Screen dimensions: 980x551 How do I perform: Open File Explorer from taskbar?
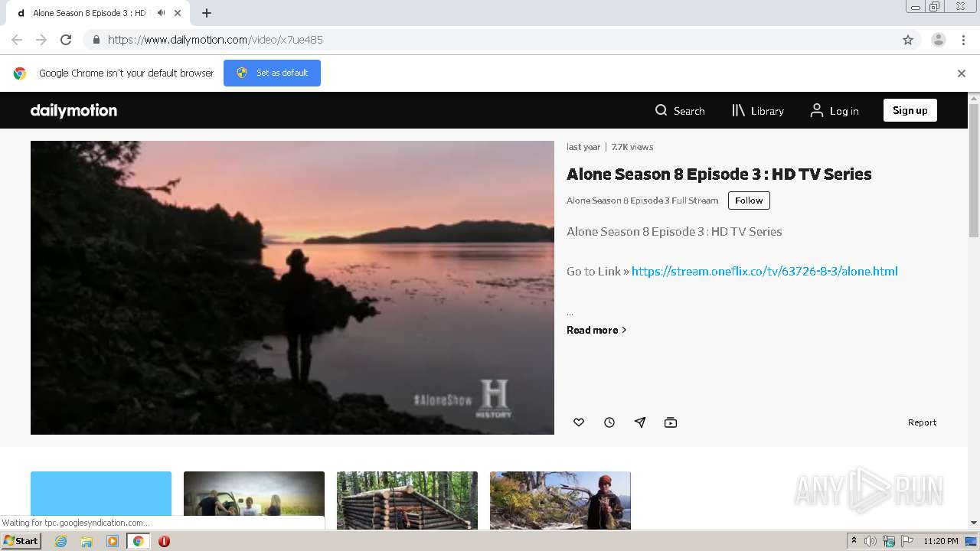(x=87, y=541)
